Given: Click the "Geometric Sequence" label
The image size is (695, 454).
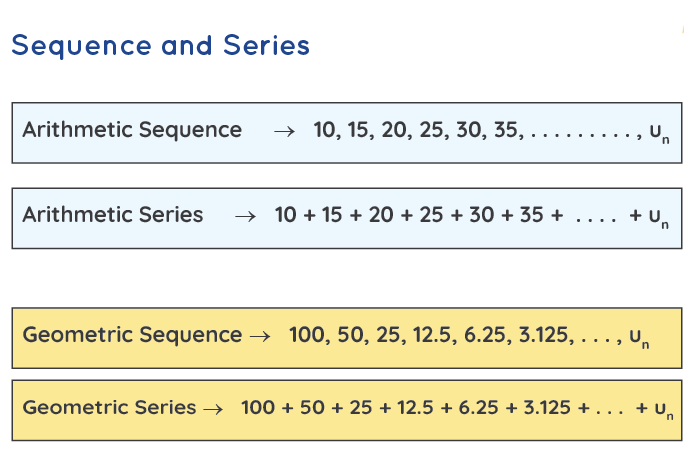Looking at the screenshot, I should point(132,335).
